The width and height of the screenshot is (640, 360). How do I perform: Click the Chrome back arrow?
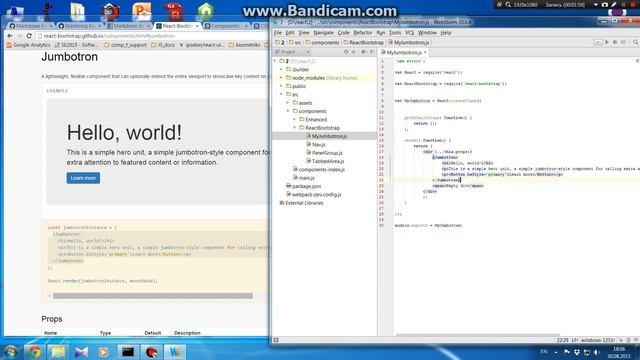[10, 36]
